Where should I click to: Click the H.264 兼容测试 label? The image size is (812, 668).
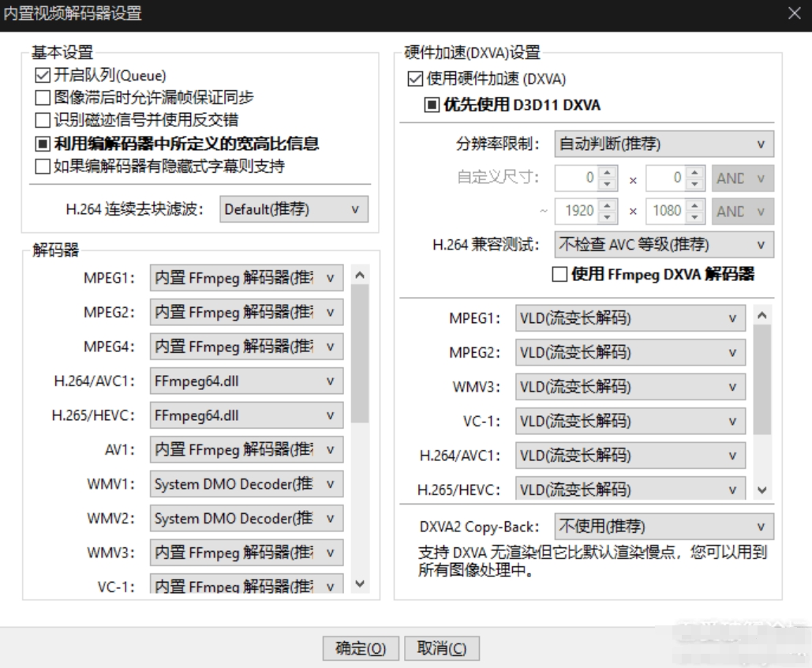point(486,245)
